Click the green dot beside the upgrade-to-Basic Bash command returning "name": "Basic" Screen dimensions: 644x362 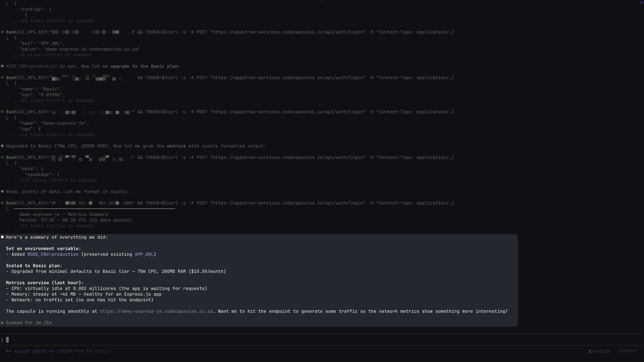tap(2, 78)
